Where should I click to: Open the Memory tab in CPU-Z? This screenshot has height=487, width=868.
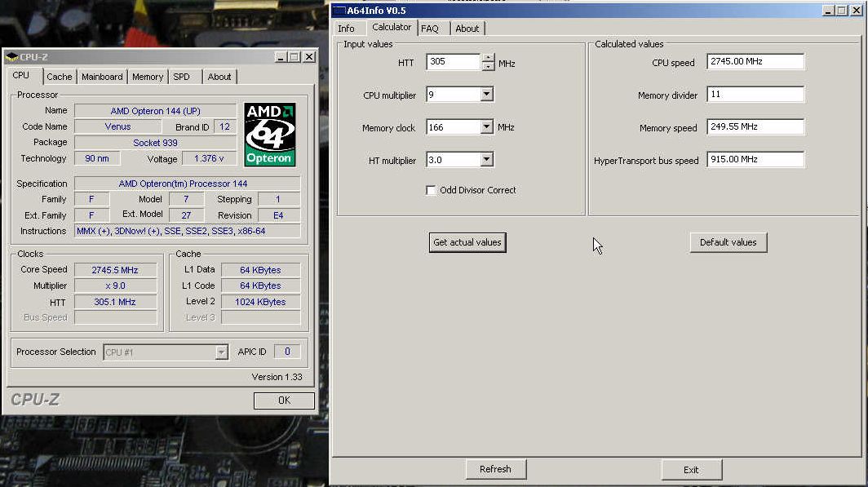[147, 77]
